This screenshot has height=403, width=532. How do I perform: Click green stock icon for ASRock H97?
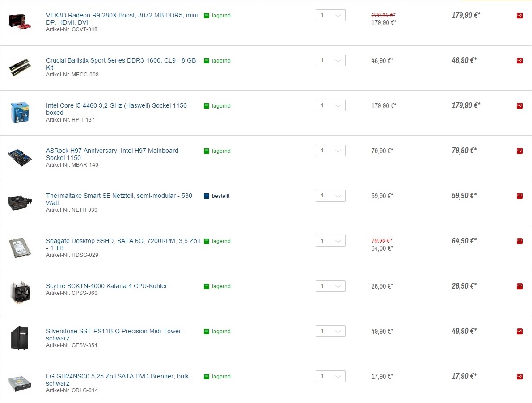[206, 151]
